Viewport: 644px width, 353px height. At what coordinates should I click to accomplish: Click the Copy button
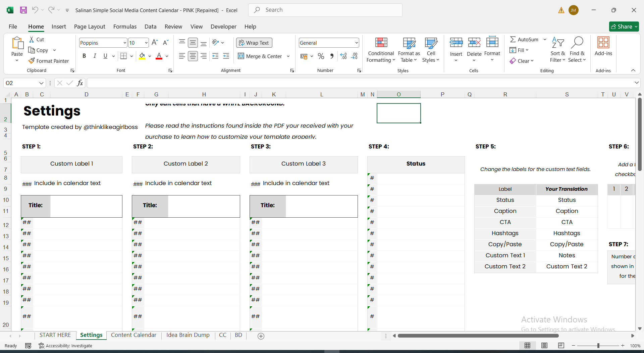38,50
